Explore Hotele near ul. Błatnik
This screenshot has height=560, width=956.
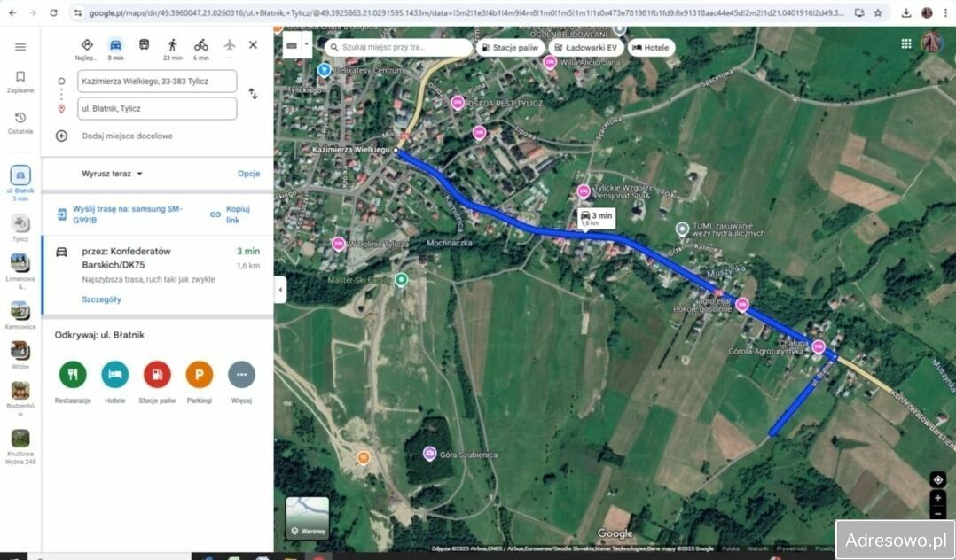pyautogui.click(x=114, y=382)
